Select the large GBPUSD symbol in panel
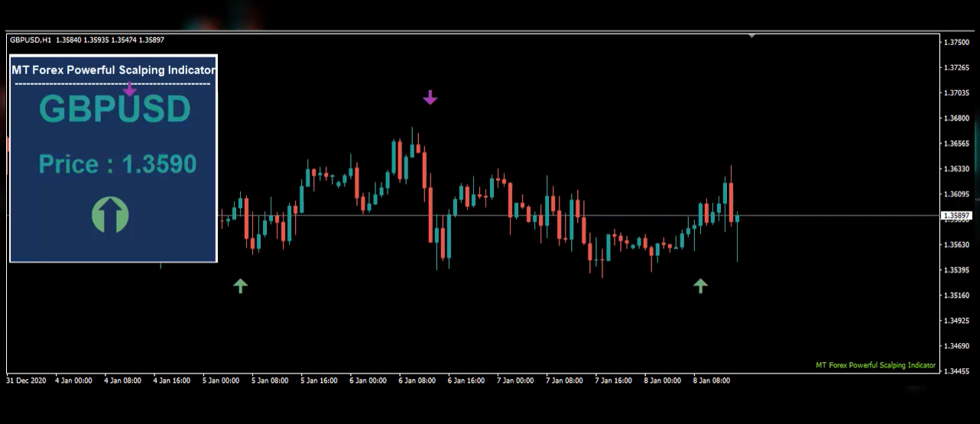This screenshot has width=980, height=424. 114,111
